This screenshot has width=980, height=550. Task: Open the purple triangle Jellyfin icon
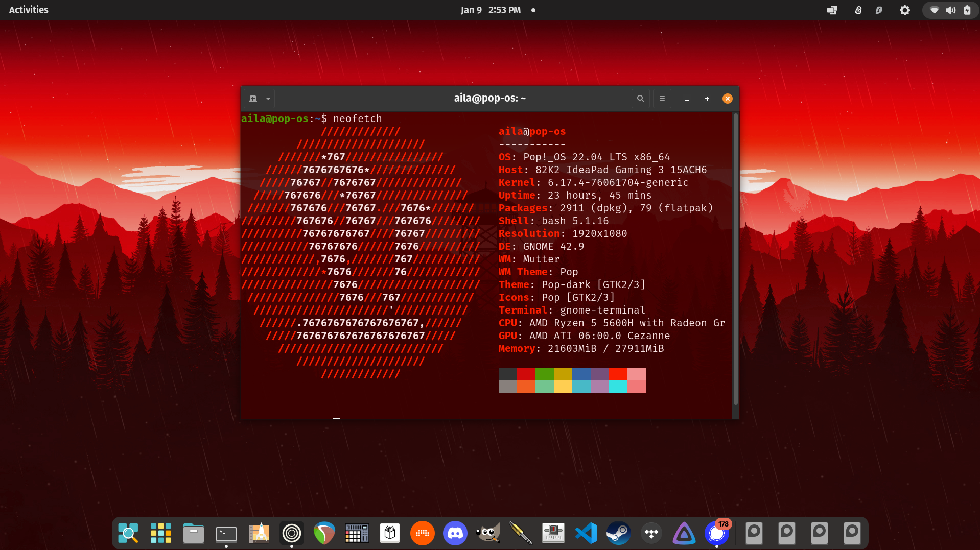(684, 533)
